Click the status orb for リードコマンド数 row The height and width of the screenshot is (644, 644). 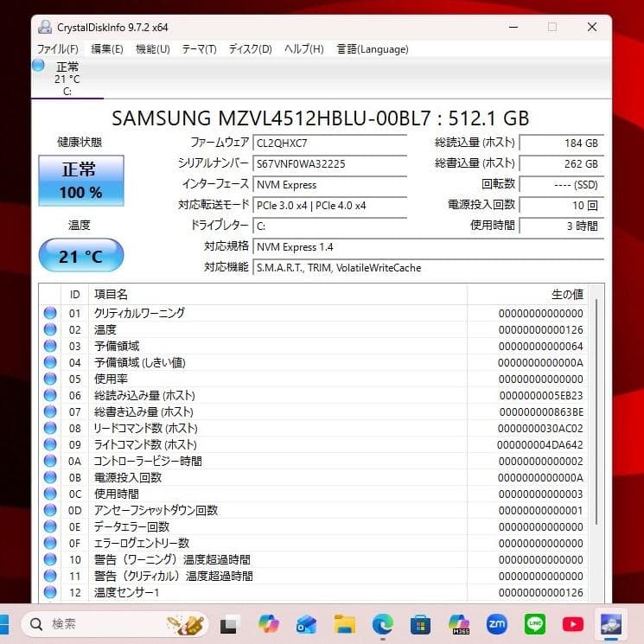click(50, 428)
